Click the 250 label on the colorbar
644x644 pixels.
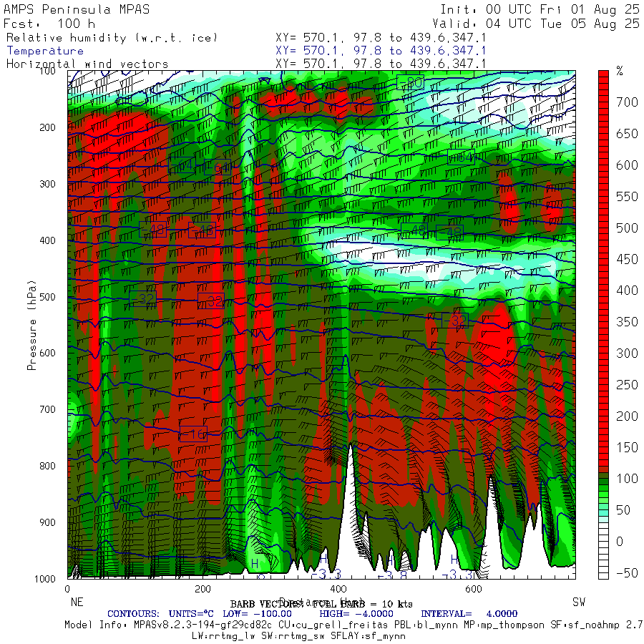(x=627, y=384)
